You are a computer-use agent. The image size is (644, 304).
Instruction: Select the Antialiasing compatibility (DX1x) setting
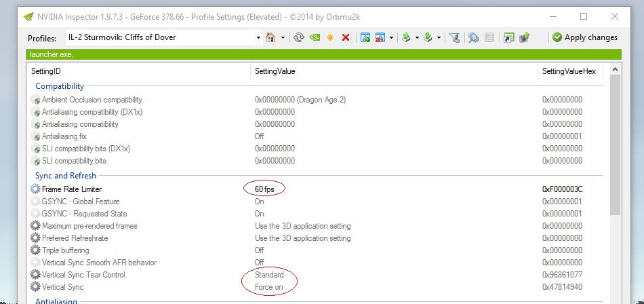92,112
